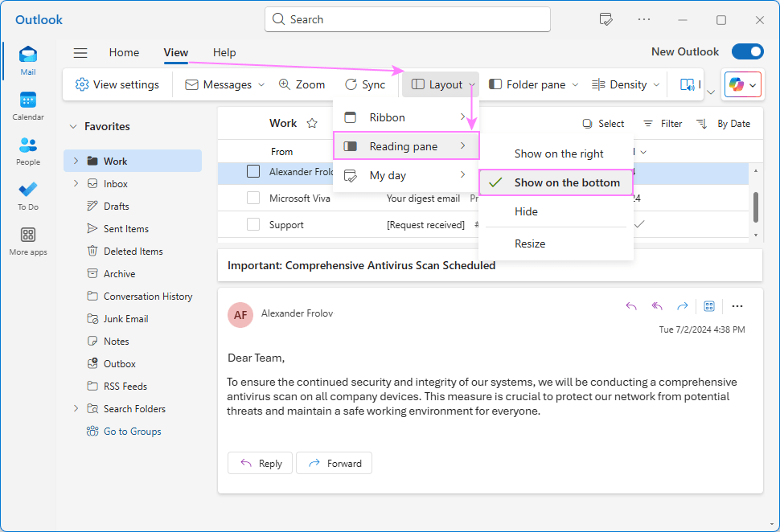
Task: Toggle sort direction arrow icon
Action: (x=702, y=123)
